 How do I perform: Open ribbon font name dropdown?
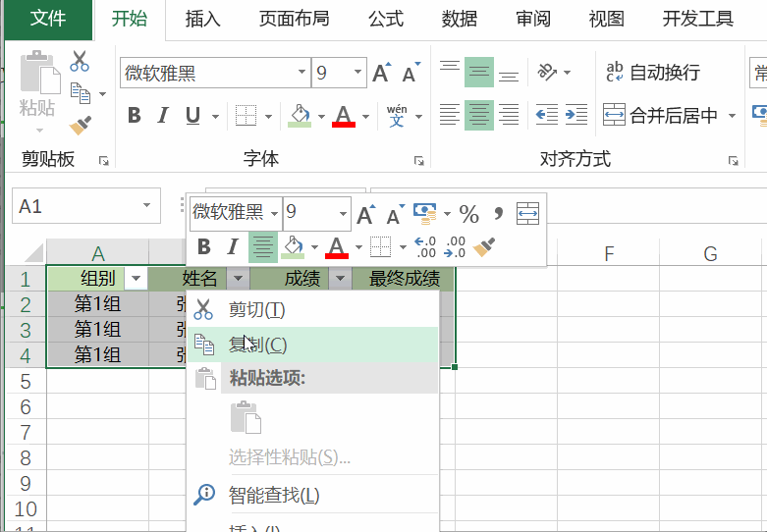coord(301,73)
